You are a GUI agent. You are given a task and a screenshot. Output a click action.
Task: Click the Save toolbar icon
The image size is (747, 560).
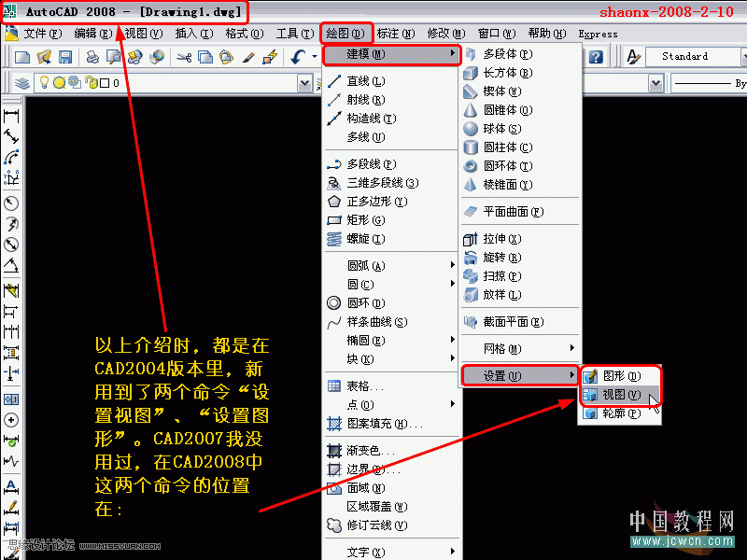(64, 57)
